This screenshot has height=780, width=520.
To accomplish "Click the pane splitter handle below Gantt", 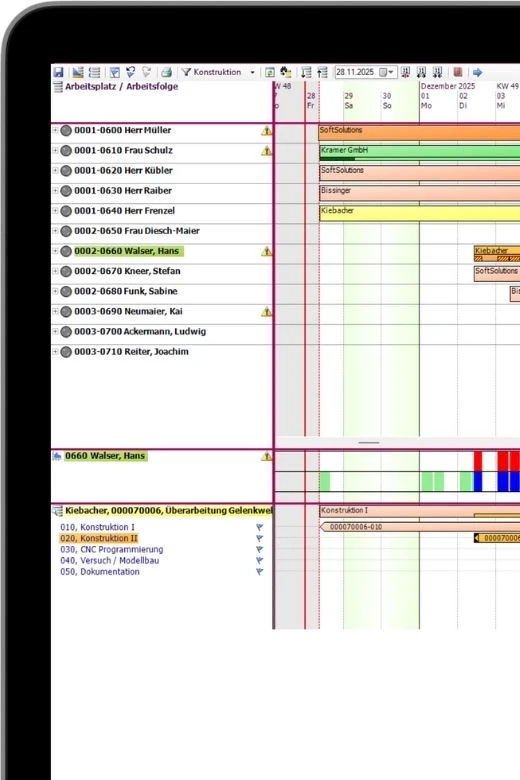I will coord(369,443).
